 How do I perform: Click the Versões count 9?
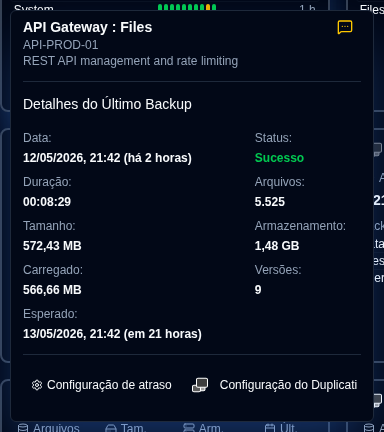click(258, 290)
